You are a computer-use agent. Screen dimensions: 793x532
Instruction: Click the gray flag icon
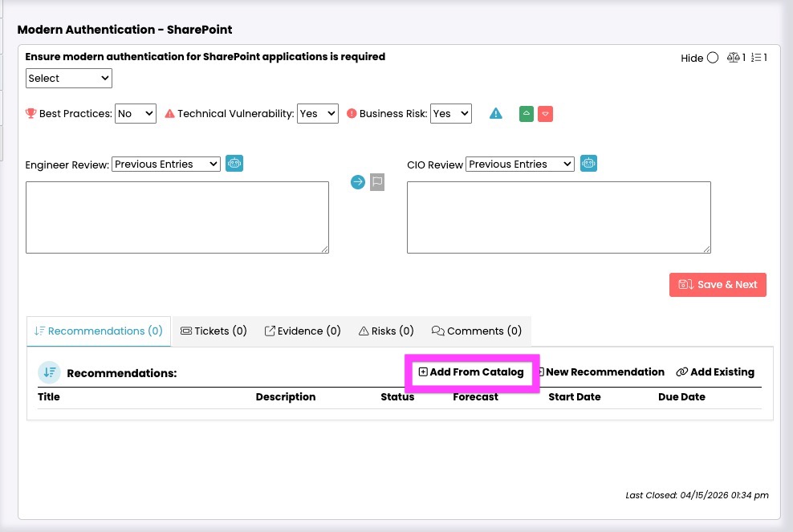click(377, 182)
